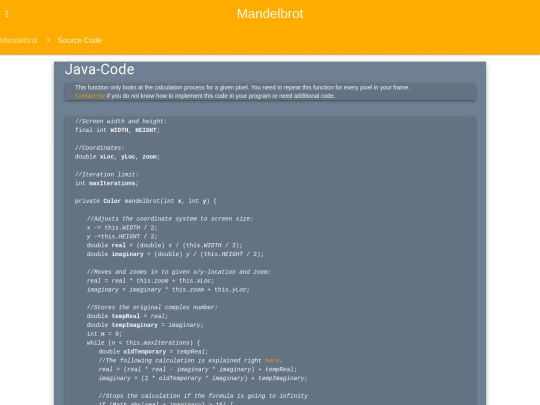Click the Mandelbrot page title

click(x=270, y=14)
